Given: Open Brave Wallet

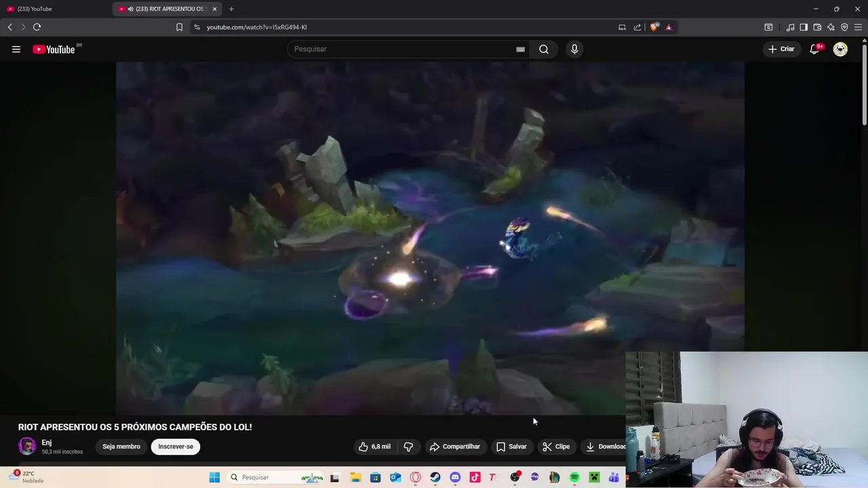Looking at the screenshot, I should point(817,27).
